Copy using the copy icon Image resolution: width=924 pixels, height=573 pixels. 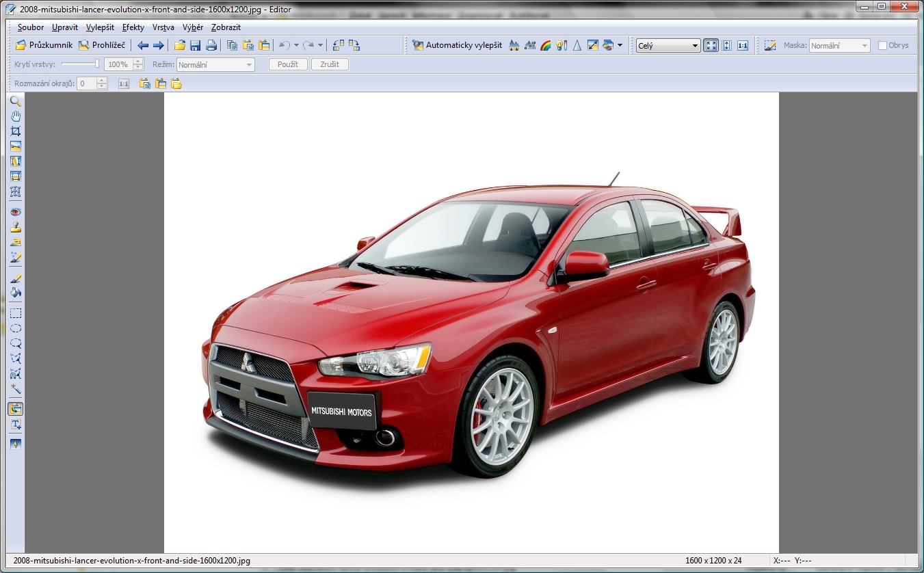[233, 45]
